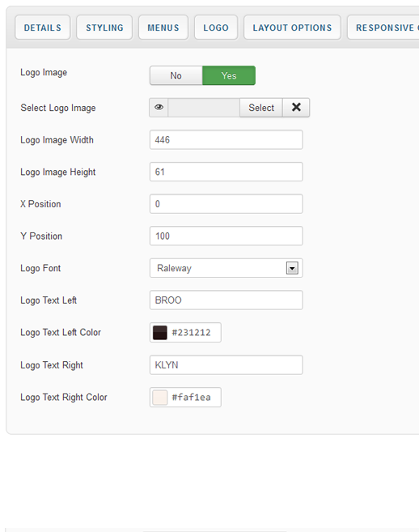
Task: Click into the X Position field
Action: (x=226, y=204)
